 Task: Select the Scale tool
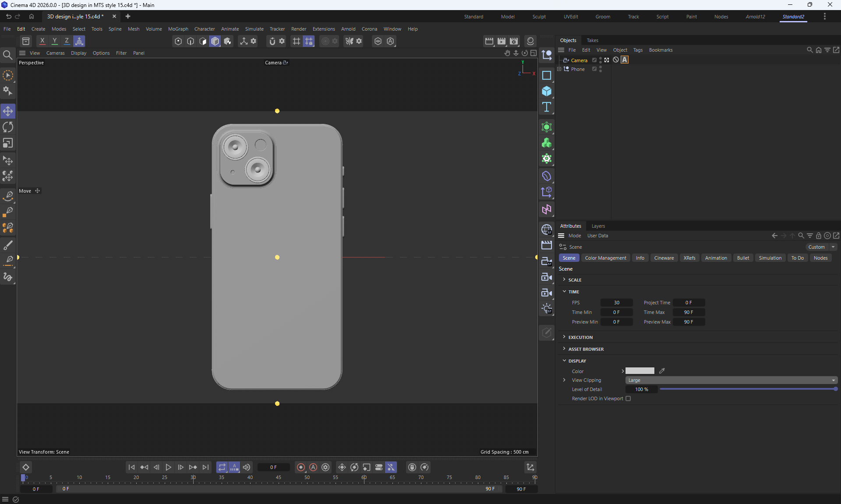(x=8, y=143)
